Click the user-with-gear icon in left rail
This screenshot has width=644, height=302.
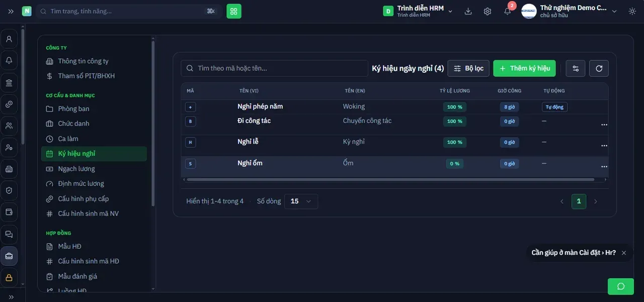9,147
